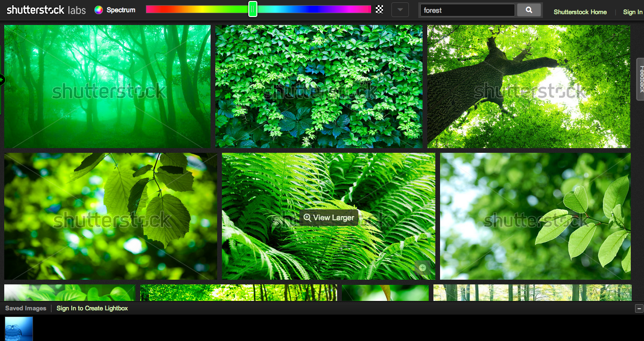Select the leafy branch on blurred background thumbnail

tap(535, 216)
